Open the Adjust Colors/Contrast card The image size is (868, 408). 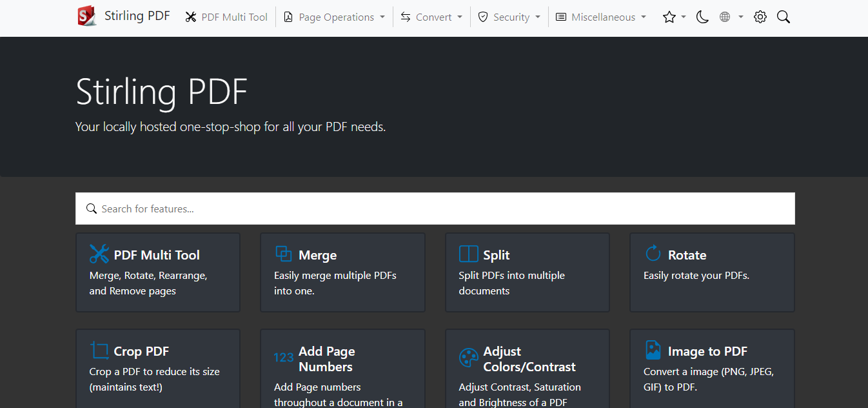(x=528, y=369)
